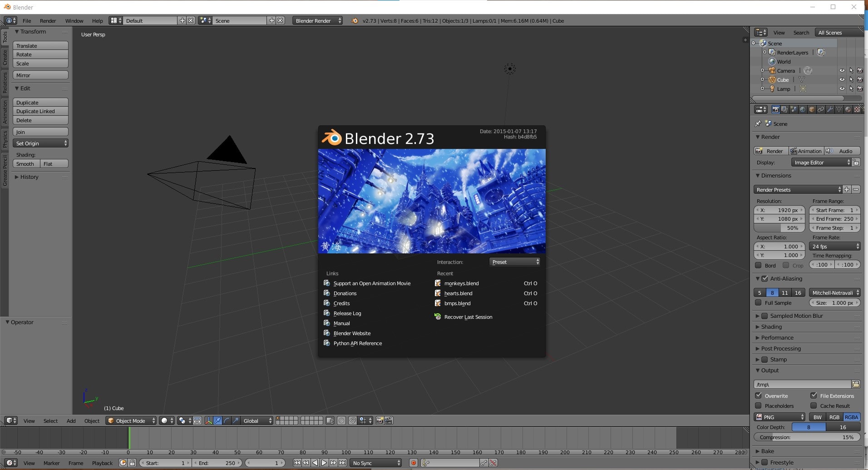
Task: Switch to the Create tab in tool shelf
Action: [5, 57]
